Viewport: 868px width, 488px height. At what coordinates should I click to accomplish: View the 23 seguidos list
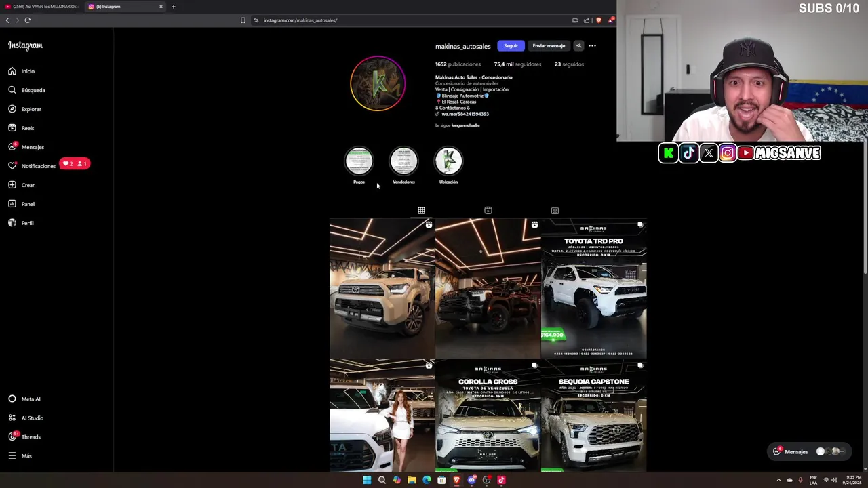569,64
